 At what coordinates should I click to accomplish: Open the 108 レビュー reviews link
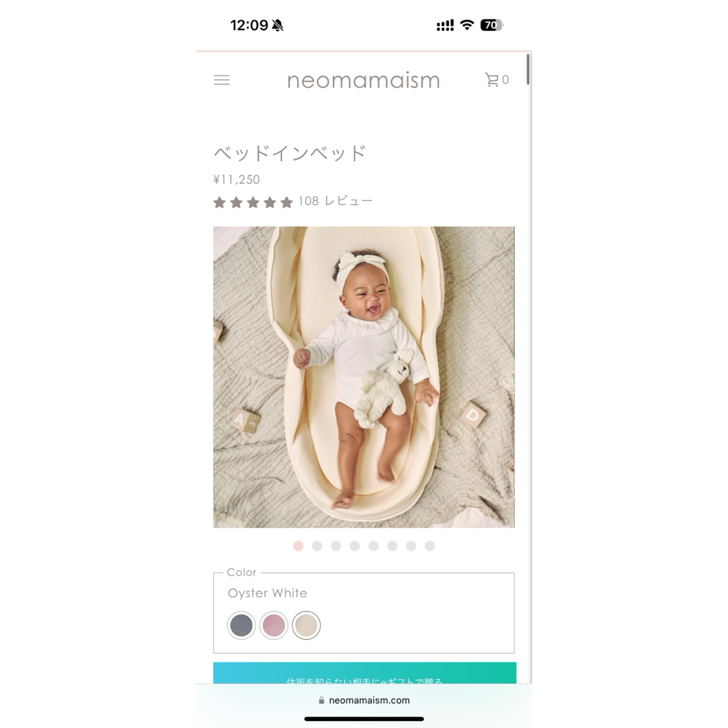335,201
